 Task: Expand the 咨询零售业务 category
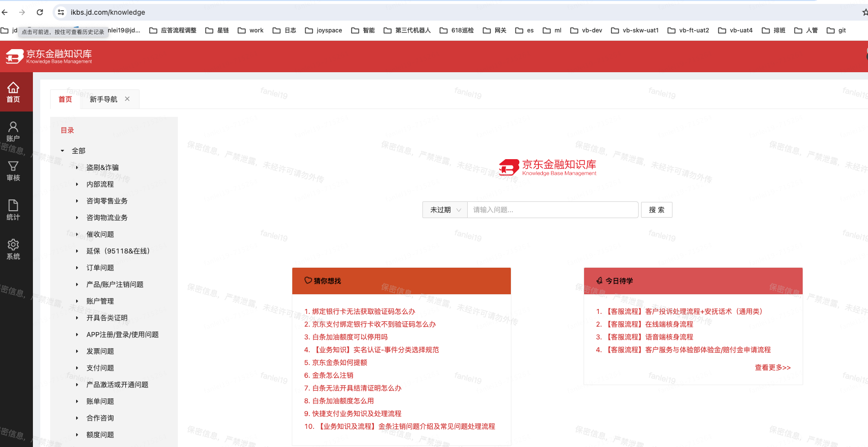click(x=77, y=201)
